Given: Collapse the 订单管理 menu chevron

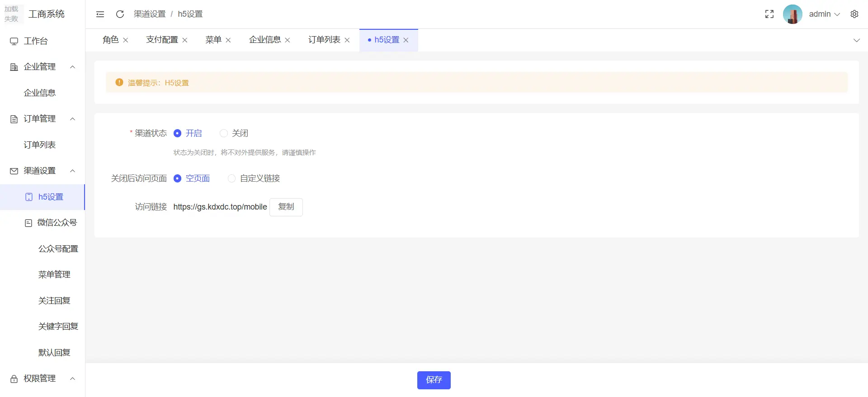Looking at the screenshot, I should pyautogui.click(x=72, y=119).
